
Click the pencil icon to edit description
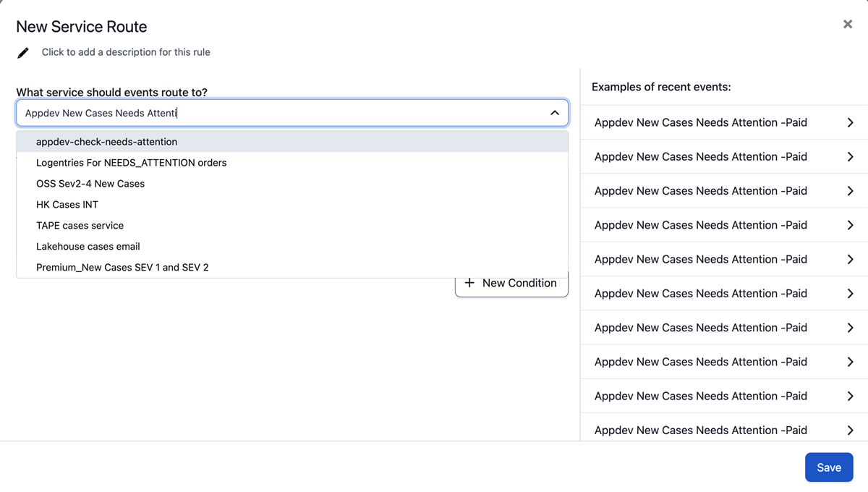pyautogui.click(x=24, y=53)
